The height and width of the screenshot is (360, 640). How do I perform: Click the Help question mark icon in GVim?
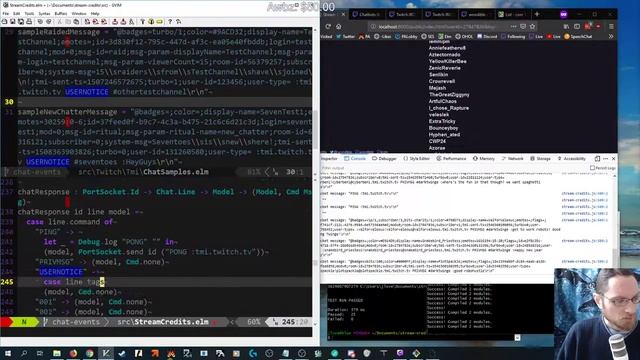click(170, 21)
